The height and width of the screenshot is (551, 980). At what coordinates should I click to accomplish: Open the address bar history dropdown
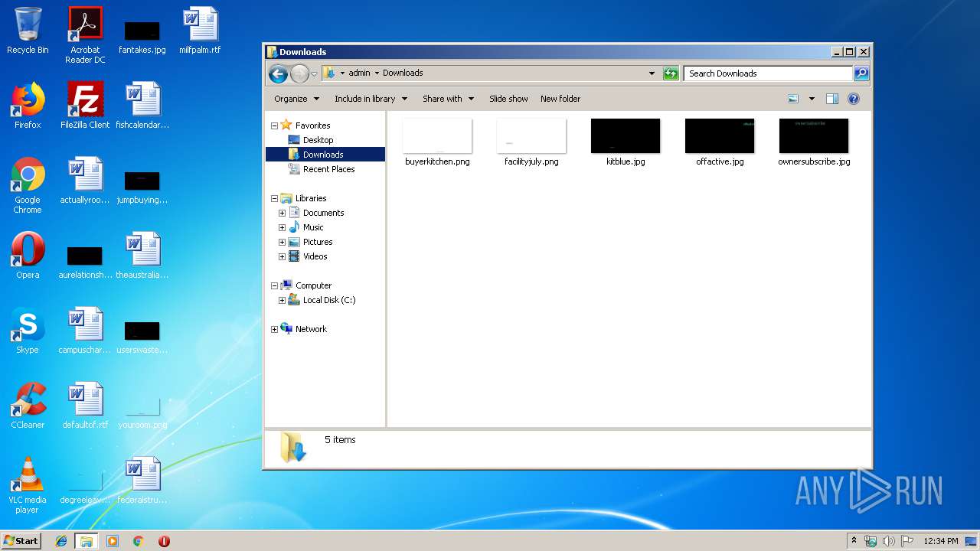[652, 73]
